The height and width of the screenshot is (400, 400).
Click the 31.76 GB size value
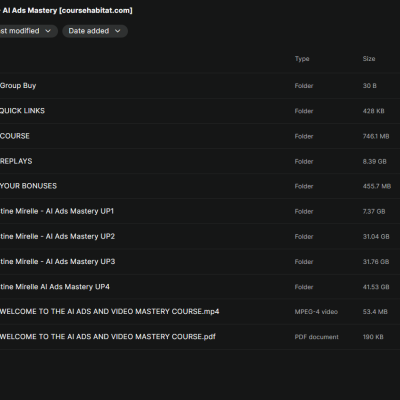click(x=376, y=262)
